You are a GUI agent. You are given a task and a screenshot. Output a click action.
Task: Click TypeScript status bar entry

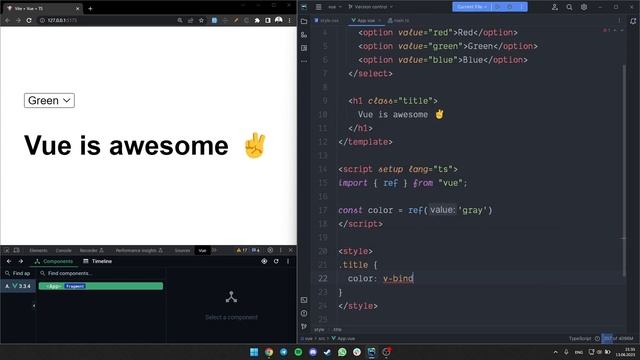[x=580, y=338]
